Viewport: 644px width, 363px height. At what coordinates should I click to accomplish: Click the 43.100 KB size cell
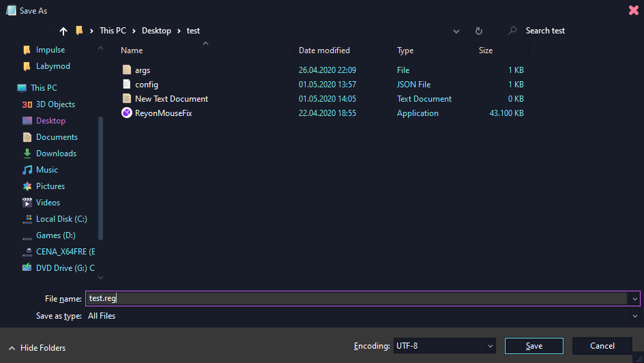(x=506, y=113)
